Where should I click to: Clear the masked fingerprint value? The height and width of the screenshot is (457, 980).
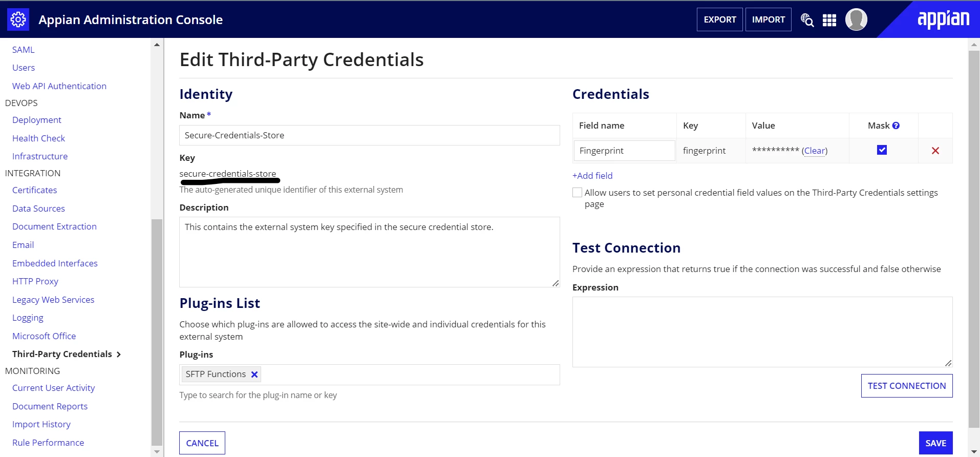click(x=814, y=151)
